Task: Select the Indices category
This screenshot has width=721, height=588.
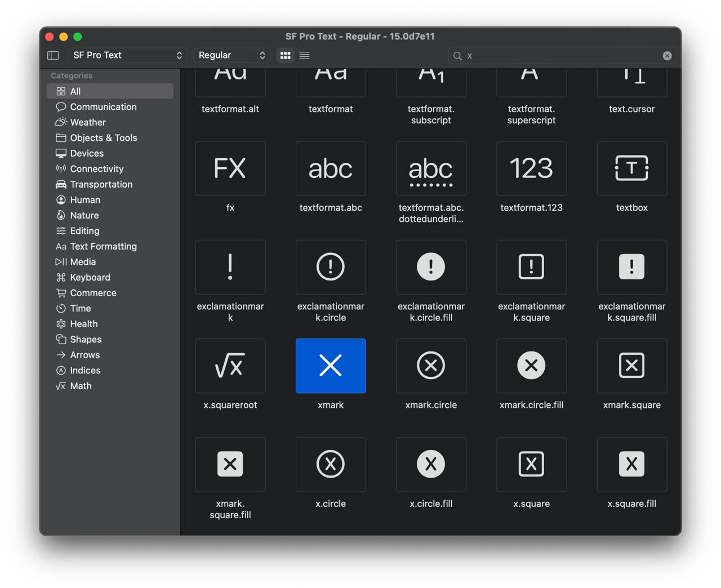Action: pos(110,371)
